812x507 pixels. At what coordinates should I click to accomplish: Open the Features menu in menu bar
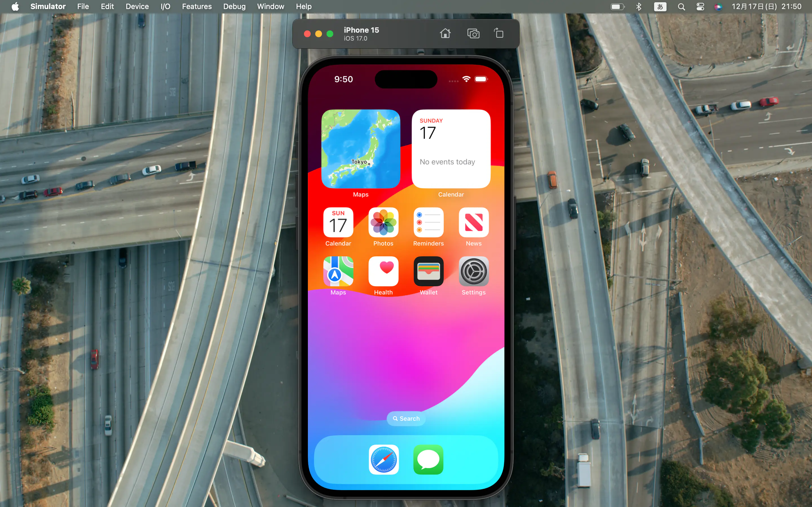(197, 6)
